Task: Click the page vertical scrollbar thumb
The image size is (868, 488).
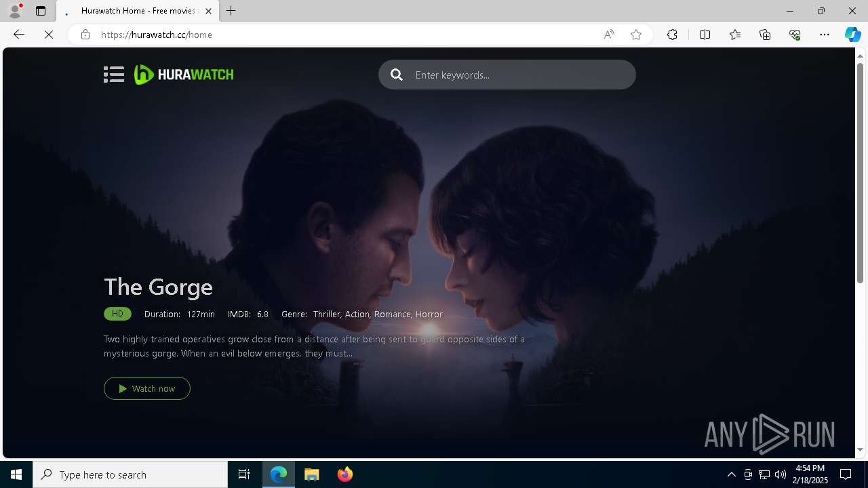Action: click(x=861, y=173)
